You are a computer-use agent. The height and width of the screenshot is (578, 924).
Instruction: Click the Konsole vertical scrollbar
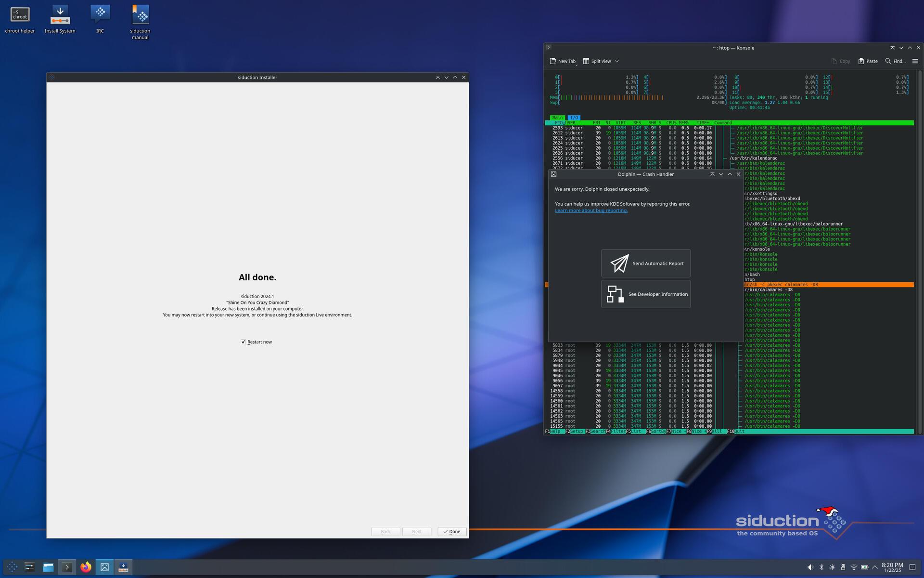point(919,252)
